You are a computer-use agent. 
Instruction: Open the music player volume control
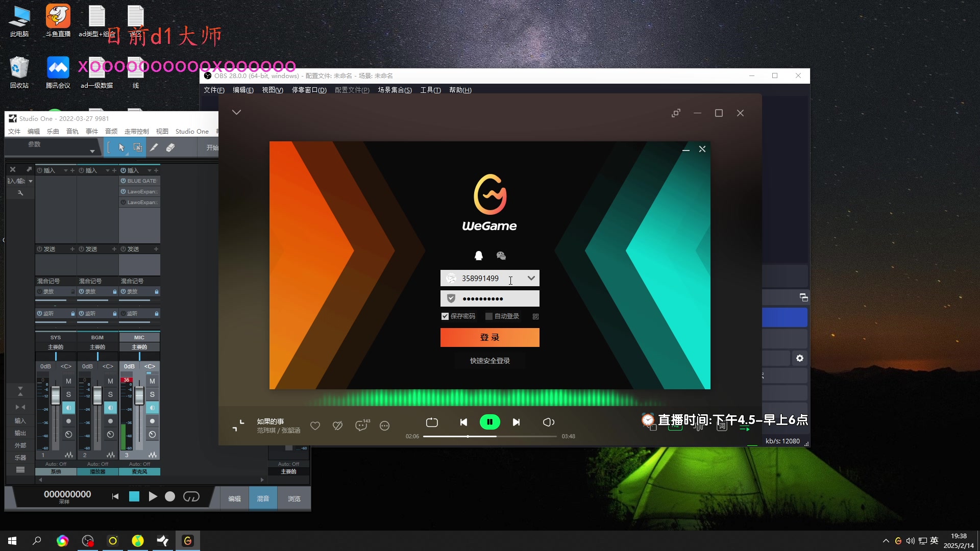pos(549,422)
